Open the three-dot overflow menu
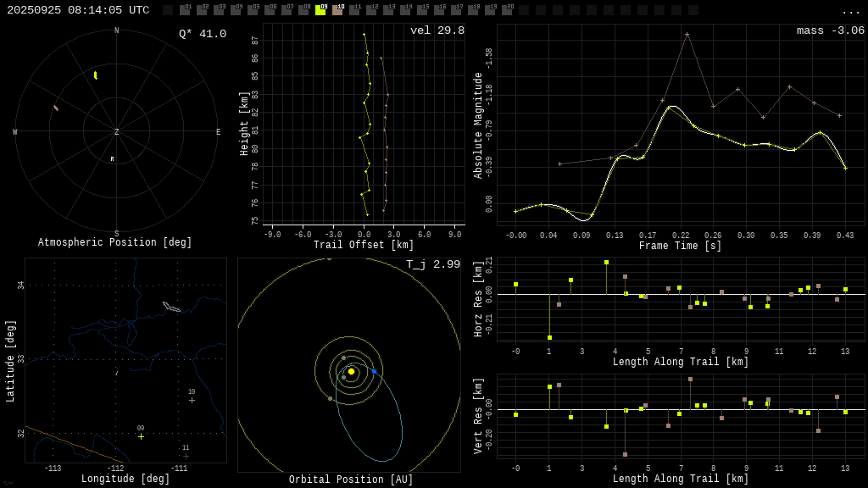868x488 pixels. [x=850, y=11]
